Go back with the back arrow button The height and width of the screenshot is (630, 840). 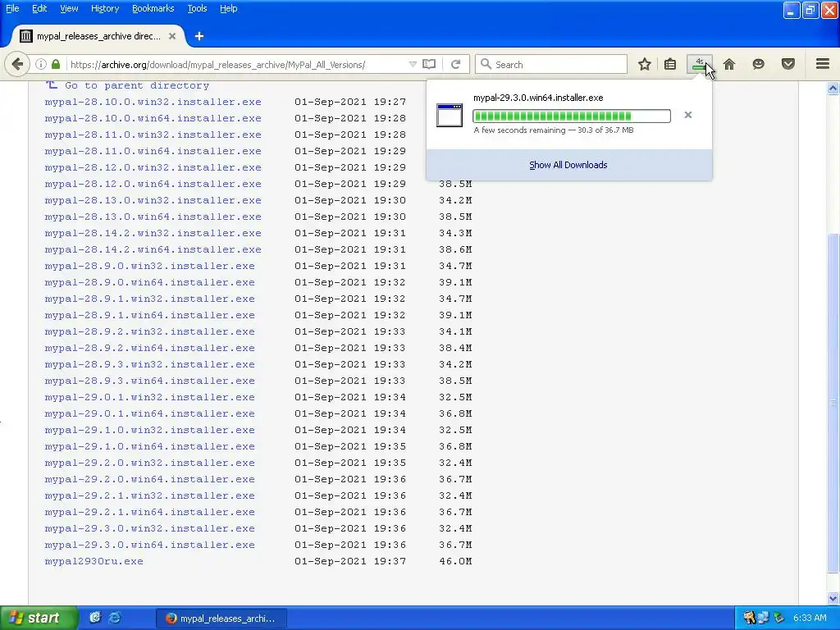[17, 64]
